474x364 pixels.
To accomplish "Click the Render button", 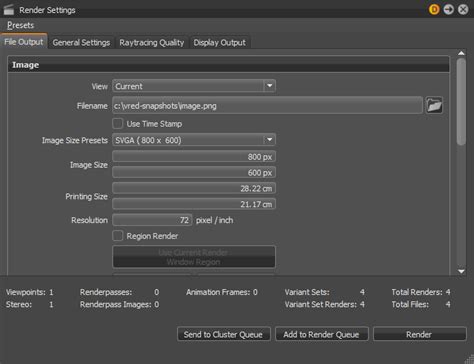I will 419,334.
